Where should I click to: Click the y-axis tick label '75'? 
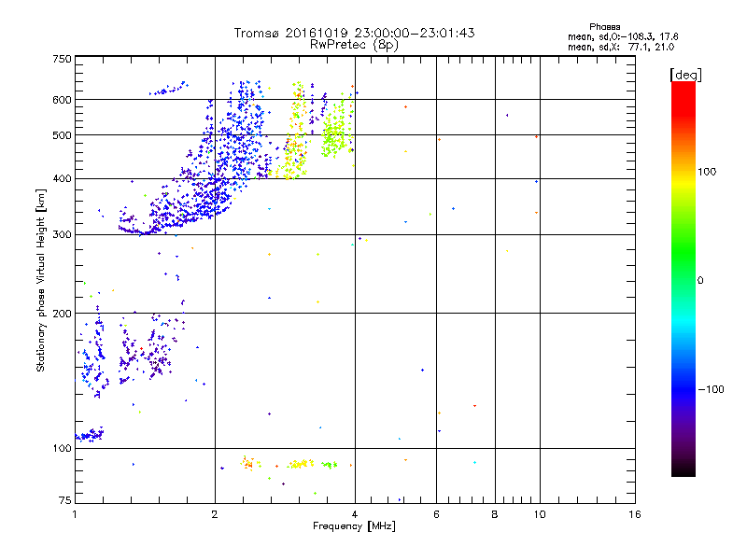coord(65,500)
